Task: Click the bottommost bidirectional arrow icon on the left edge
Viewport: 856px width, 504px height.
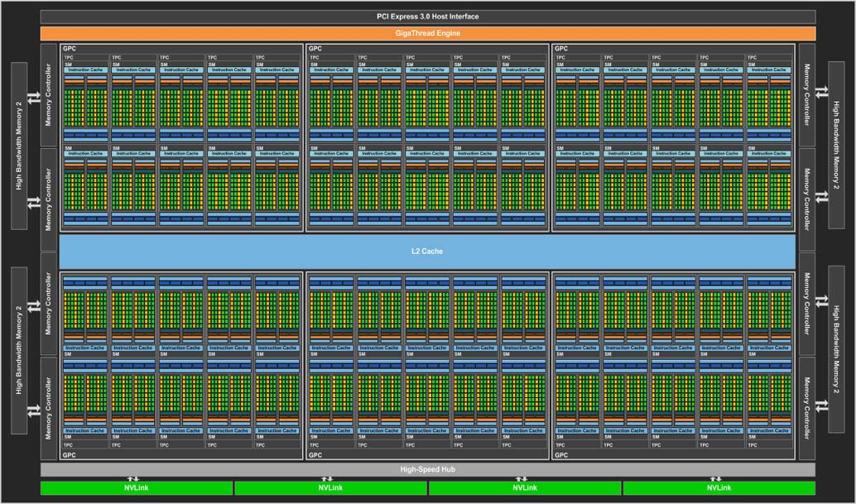Action: point(34,411)
